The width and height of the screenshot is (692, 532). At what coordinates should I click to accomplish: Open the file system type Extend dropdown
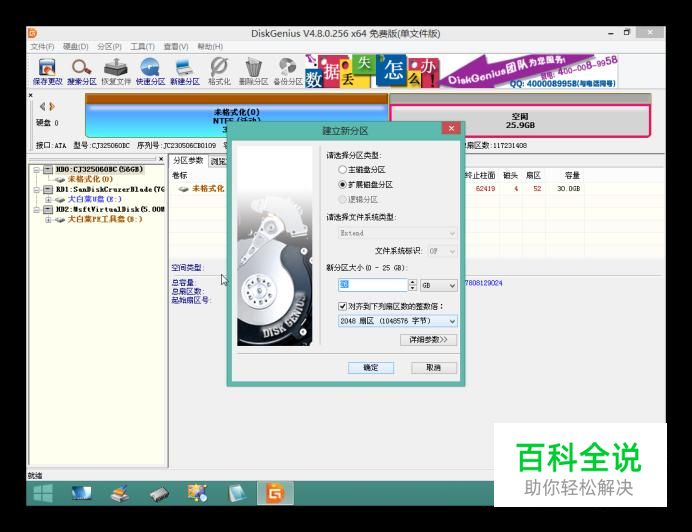398,233
